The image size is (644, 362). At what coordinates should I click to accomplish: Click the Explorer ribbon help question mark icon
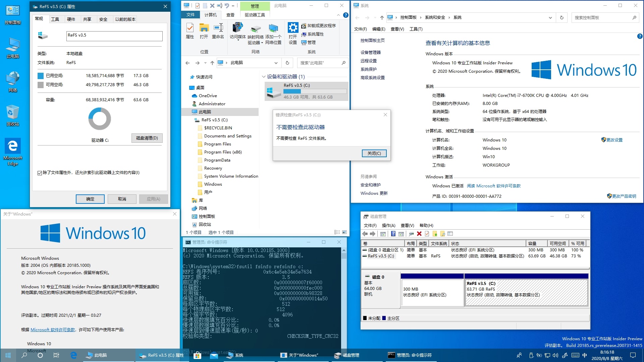[x=346, y=15]
